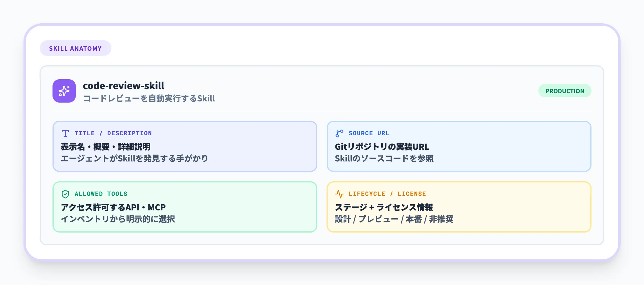The width and height of the screenshot is (644, 285).
Task: Collapse the LIFECYCLE / LICENSE card
Action: tap(460, 207)
